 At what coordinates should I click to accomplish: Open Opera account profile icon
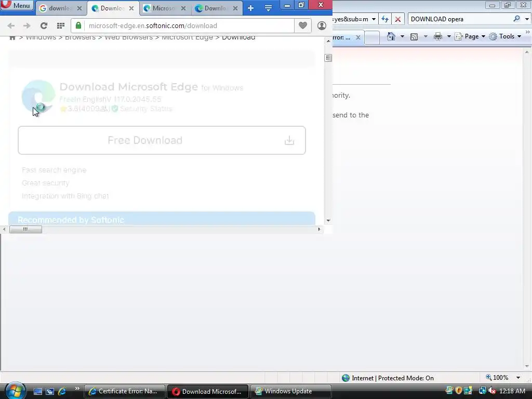[x=322, y=26]
